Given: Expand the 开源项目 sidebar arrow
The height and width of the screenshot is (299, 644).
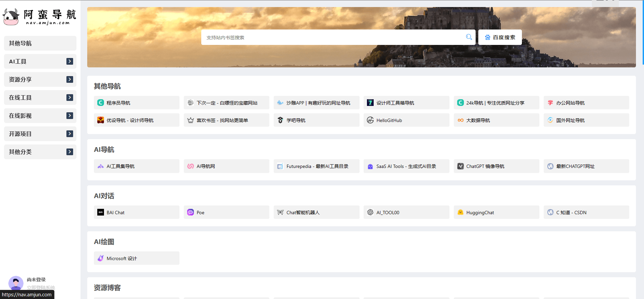Looking at the screenshot, I should click(70, 134).
